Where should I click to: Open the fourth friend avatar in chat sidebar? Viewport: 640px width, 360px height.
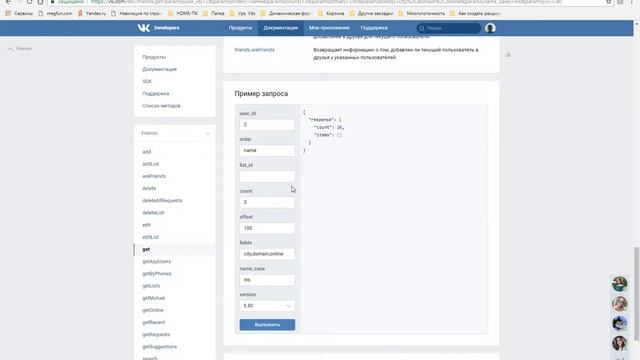pos(619,343)
